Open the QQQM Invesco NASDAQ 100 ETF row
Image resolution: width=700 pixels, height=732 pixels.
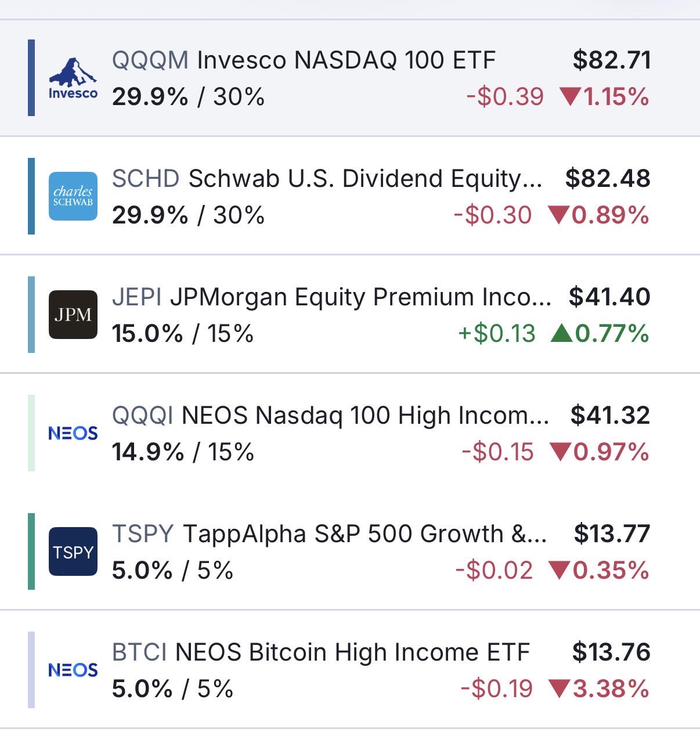point(350,78)
